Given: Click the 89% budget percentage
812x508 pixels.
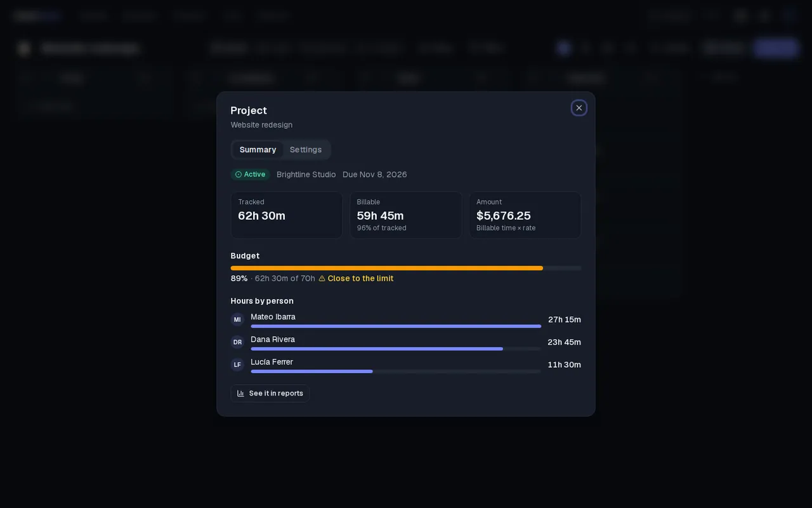Looking at the screenshot, I should [239, 279].
